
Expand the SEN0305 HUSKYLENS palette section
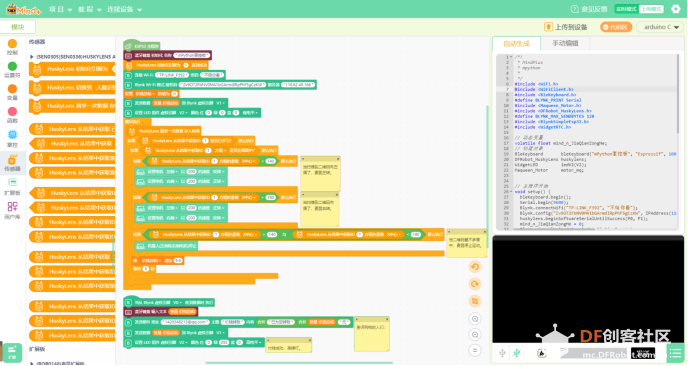pos(32,57)
